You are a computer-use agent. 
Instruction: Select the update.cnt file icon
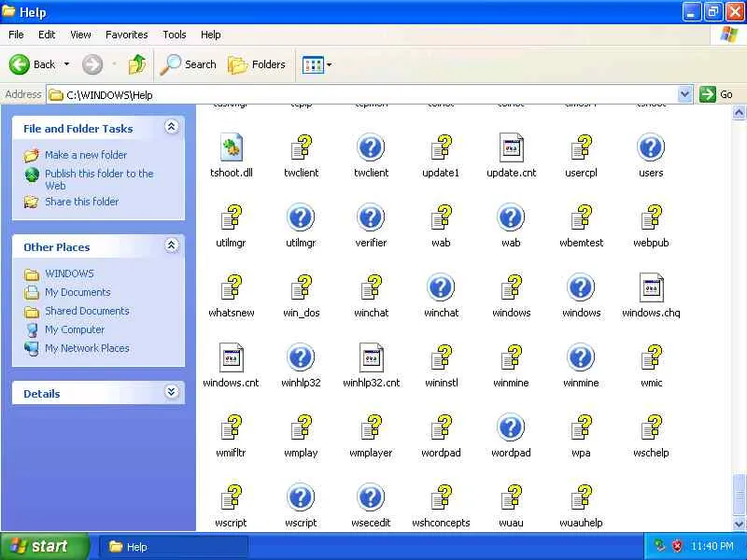point(511,147)
